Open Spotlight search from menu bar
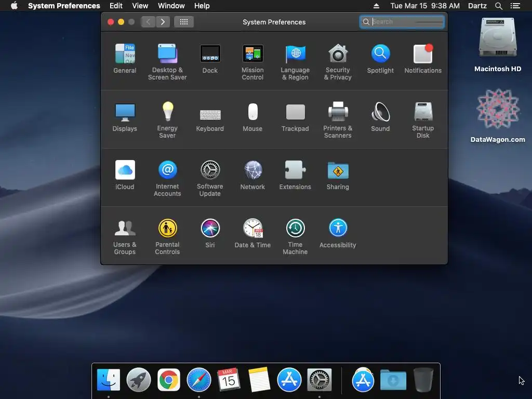This screenshot has width=532, height=399. [x=498, y=6]
